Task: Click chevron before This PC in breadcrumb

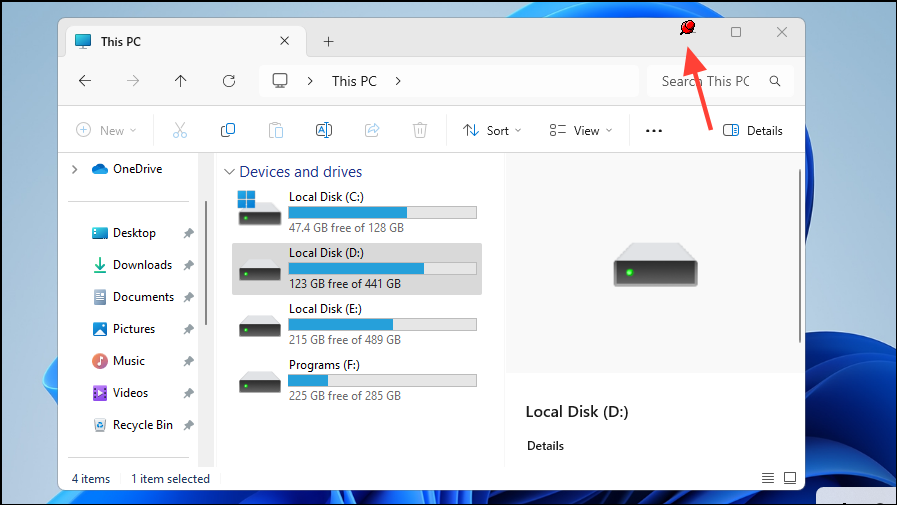Action: click(310, 81)
